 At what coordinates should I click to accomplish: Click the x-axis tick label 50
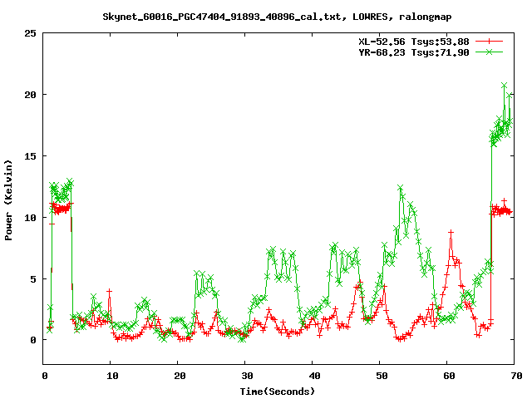(x=382, y=376)
